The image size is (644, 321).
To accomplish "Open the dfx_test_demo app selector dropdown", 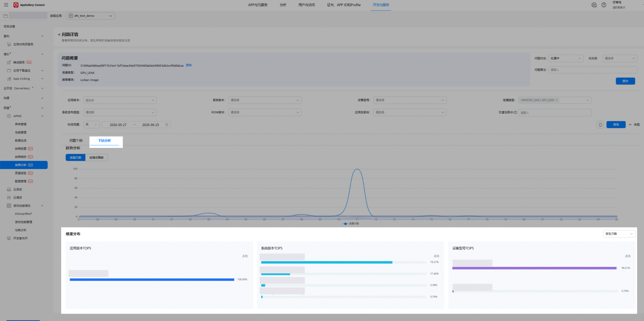I will point(90,16).
